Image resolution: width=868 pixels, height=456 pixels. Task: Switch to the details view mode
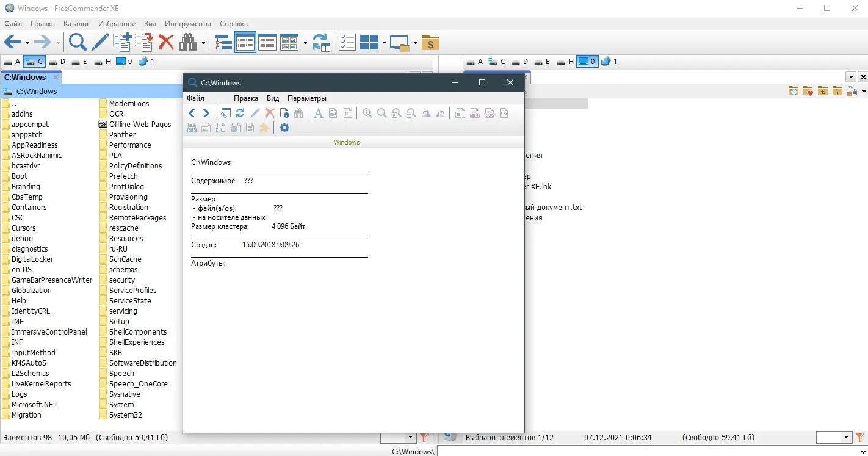(267, 42)
